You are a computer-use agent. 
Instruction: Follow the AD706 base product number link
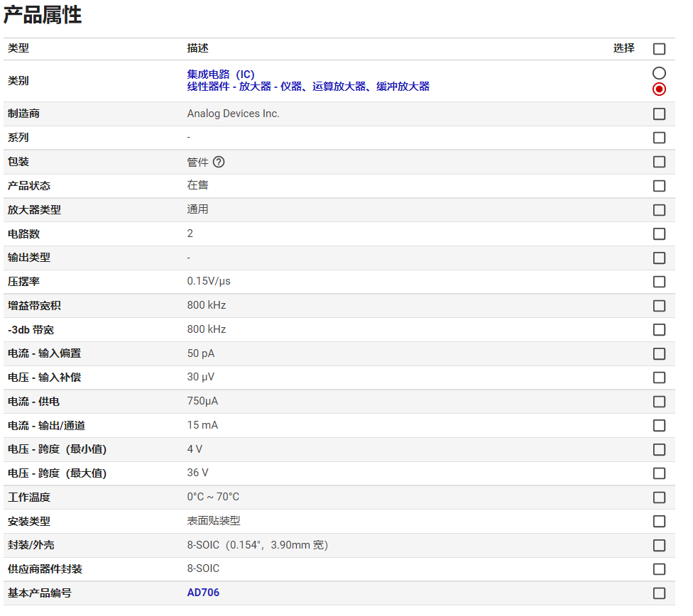[203, 593]
